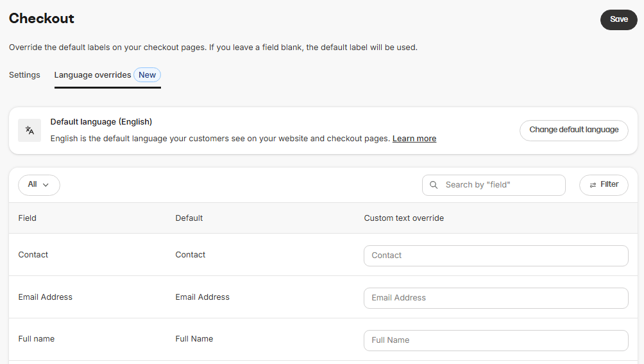Focus the Search by field box
The image size is (644, 364).
click(x=494, y=185)
